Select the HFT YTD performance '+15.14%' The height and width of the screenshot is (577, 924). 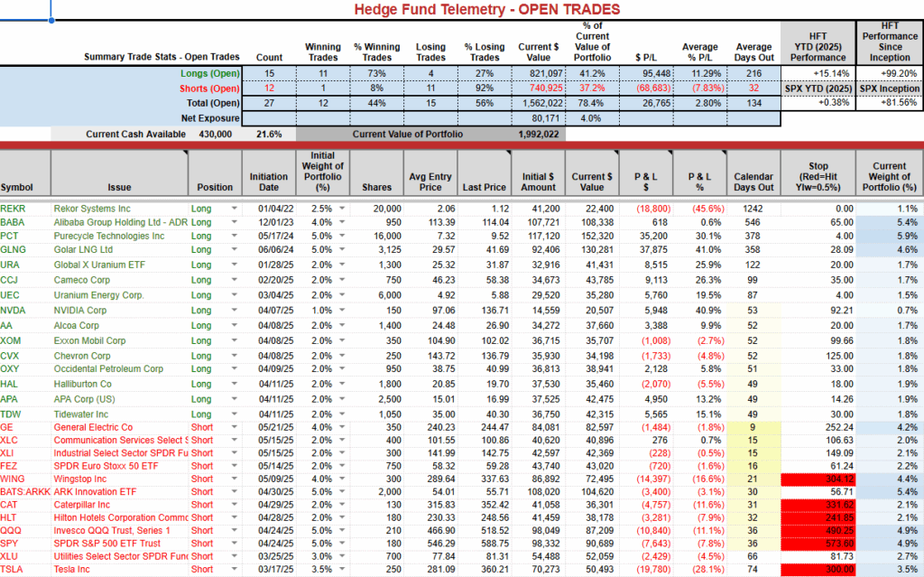831,74
